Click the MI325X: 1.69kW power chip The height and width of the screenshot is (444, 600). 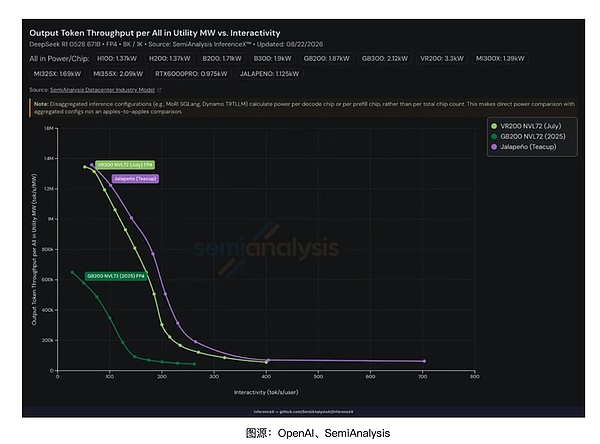(x=57, y=74)
